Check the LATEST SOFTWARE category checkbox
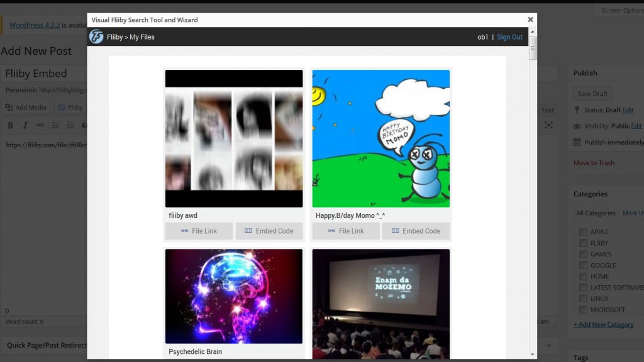644x362 pixels. [583, 288]
